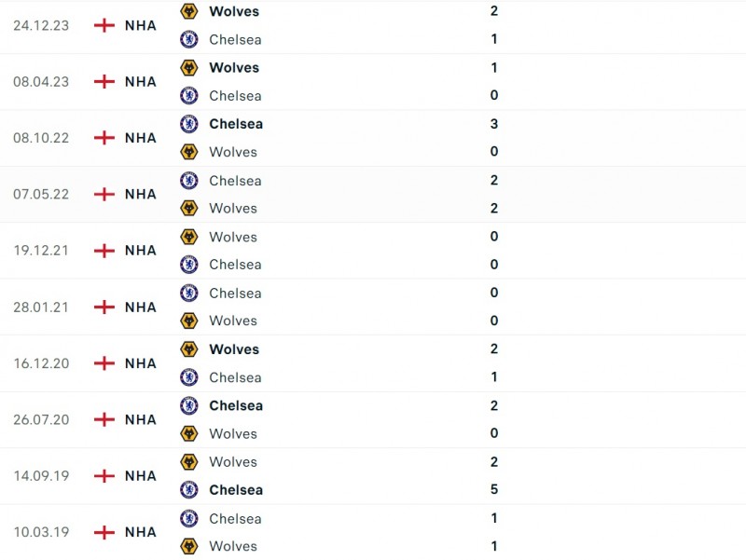Screen dimensions: 746x560
Task: Open the Wolves team name in the 08.10.22 match
Action: [x=233, y=152]
